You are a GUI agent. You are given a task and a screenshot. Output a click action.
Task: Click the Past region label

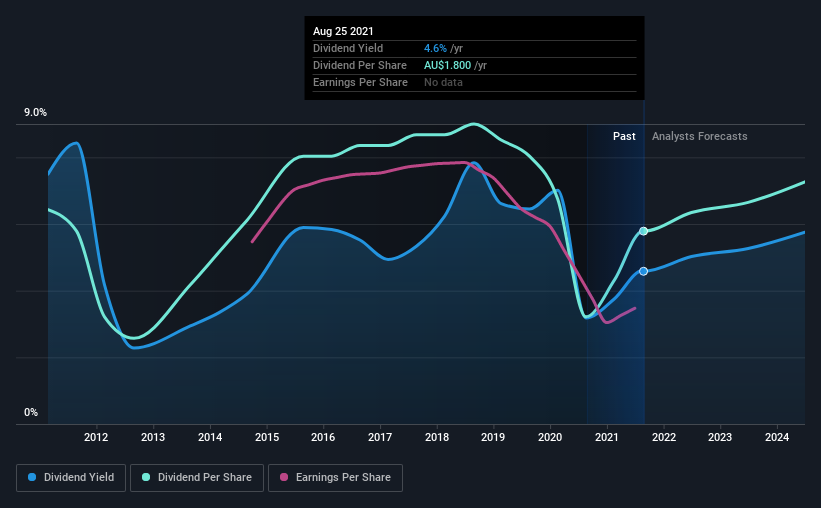(624, 136)
